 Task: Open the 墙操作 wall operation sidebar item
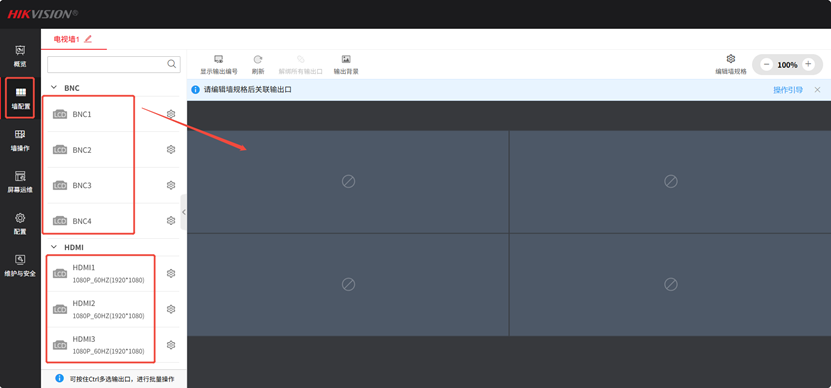(20, 140)
